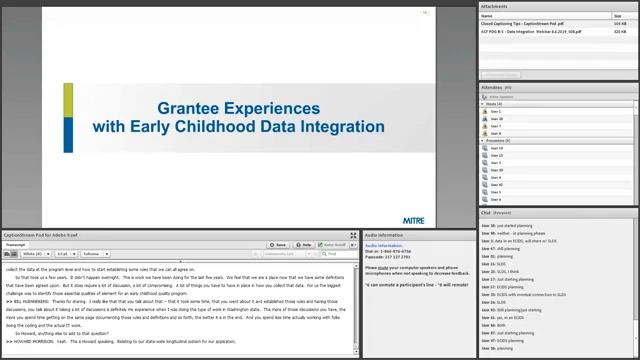
Task: Click the host icon next to User 1
Action: (485, 111)
